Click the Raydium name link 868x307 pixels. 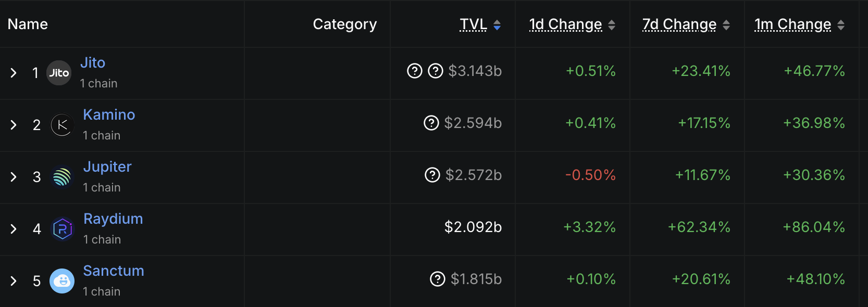[x=113, y=219]
